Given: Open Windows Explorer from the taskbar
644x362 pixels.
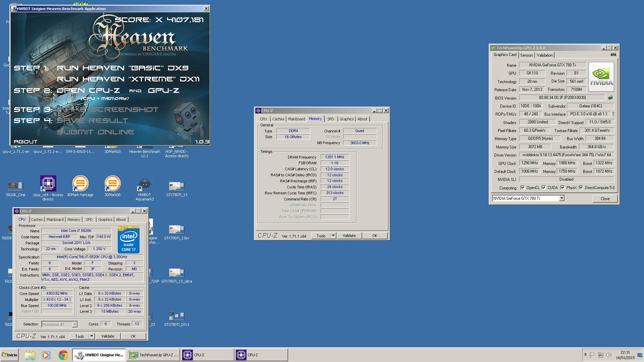Looking at the screenshot, I should (x=30, y=355).
